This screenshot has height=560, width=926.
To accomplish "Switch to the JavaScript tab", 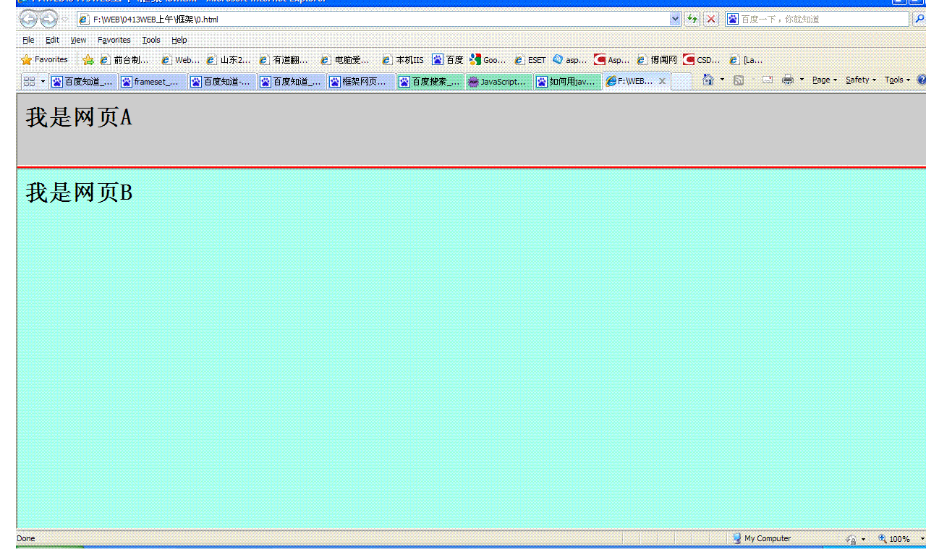I will 498,82.
